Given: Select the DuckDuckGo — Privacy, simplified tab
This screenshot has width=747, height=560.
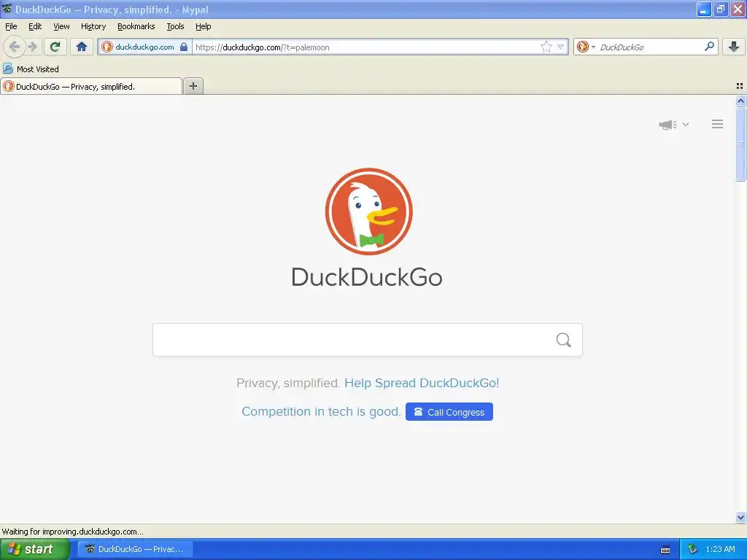Looking at the screenshot, I should (91, 86).
